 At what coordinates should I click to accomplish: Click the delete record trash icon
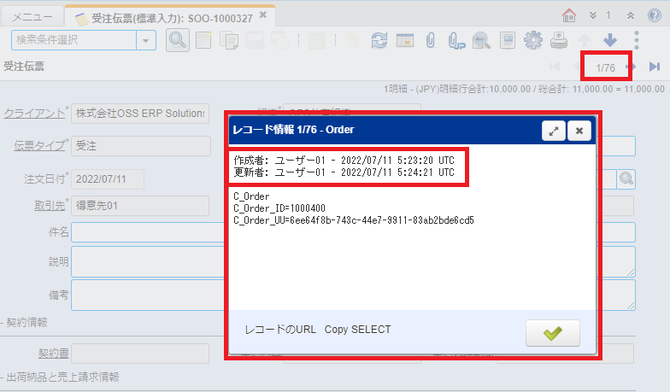tap(317, 41)
